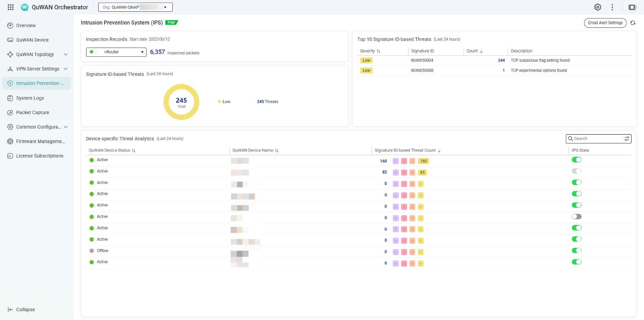Click Low severity badge for signature 8040050004

pos(366,60)
